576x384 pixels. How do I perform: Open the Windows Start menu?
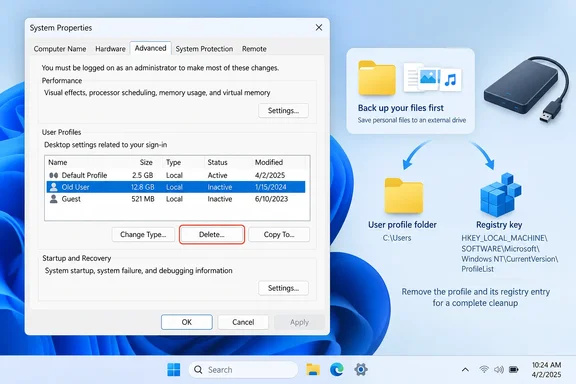(x=174, y=369)
